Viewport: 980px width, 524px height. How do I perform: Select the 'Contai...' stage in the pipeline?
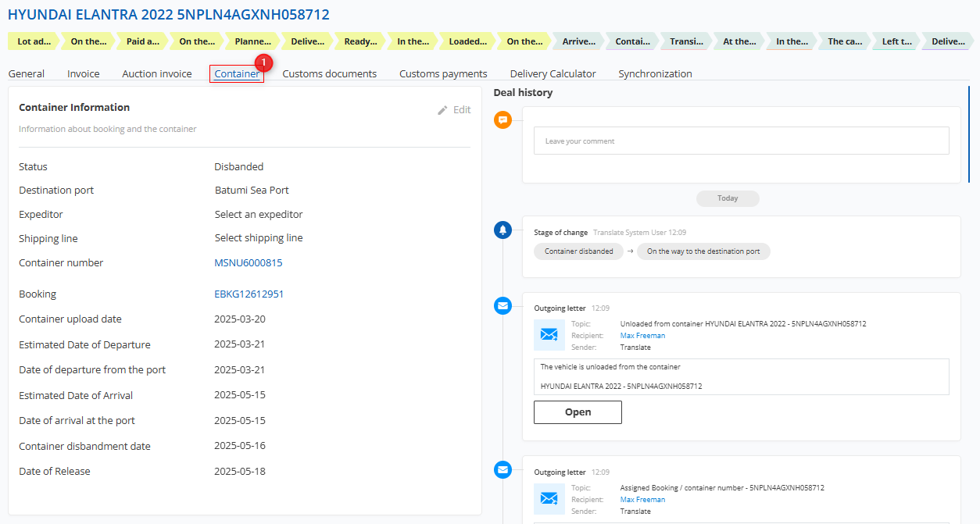point(632,41)
